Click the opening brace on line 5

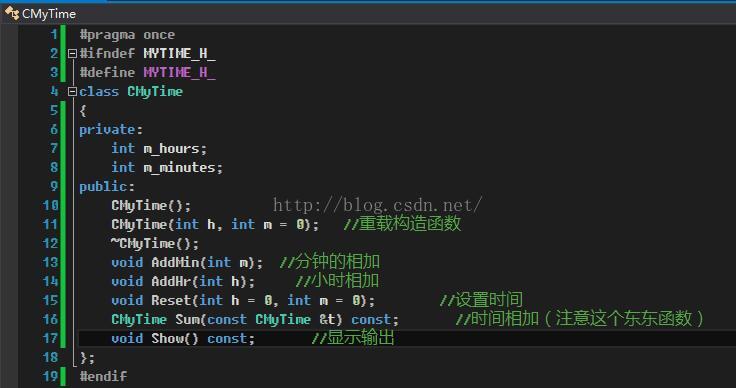83,111
